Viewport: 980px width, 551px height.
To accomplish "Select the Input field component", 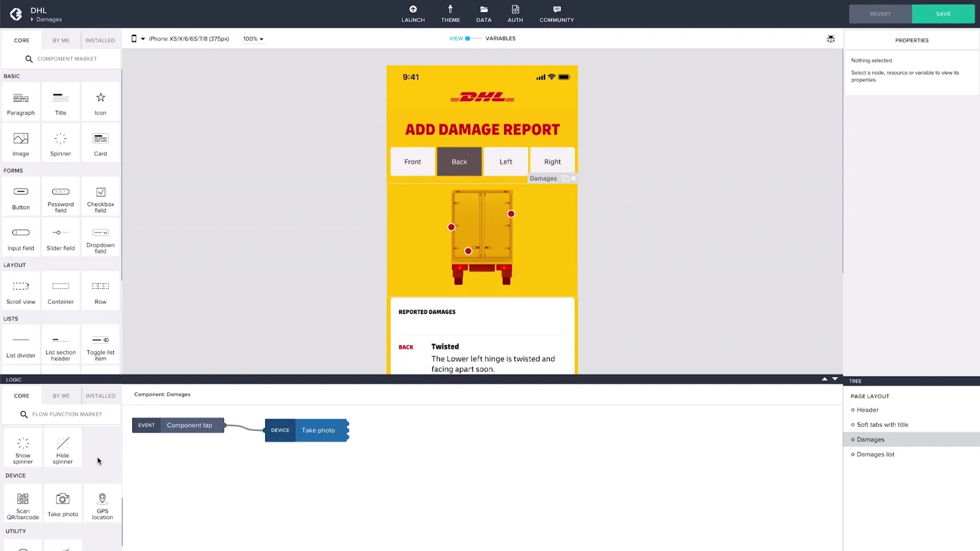I will click(x=21, y=237).
